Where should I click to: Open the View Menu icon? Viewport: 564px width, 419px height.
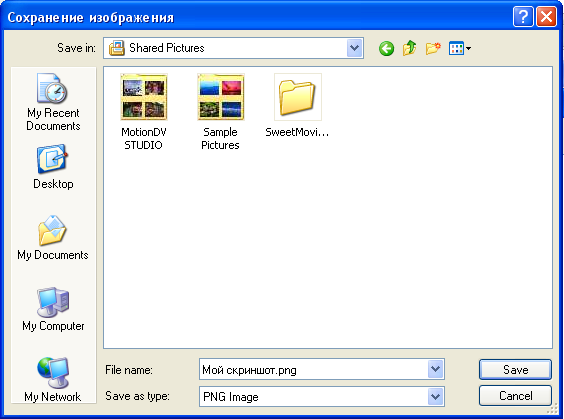coord(460,48)
